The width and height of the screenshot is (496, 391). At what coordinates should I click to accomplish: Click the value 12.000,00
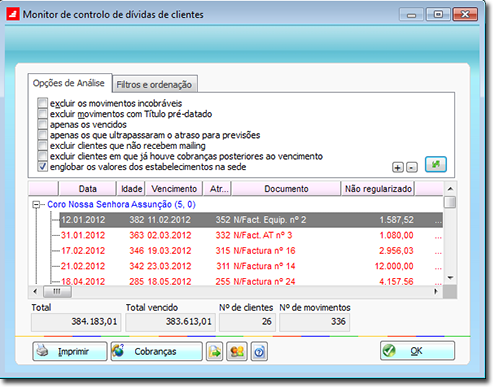coord(394,266)
